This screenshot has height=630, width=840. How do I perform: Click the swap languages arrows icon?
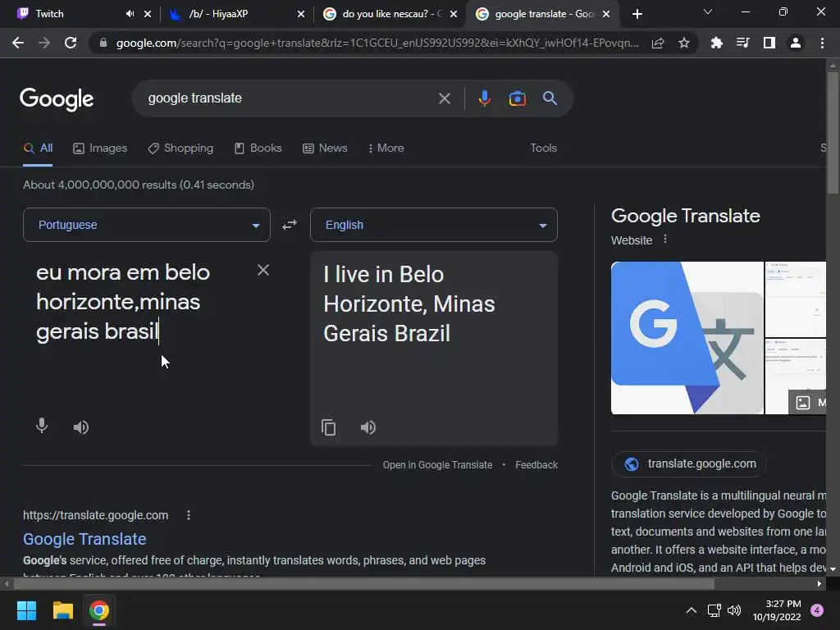point(290,225)
